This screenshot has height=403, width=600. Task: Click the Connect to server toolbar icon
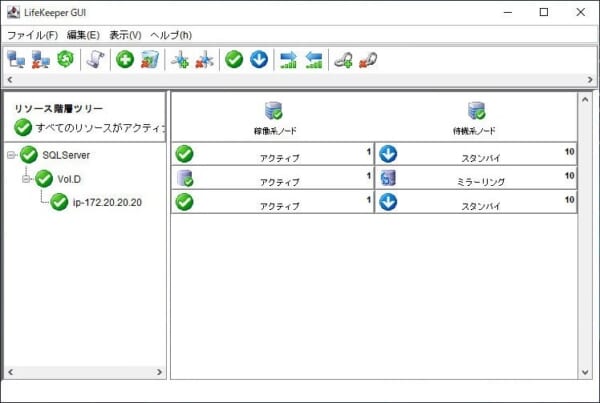point(16,59)
